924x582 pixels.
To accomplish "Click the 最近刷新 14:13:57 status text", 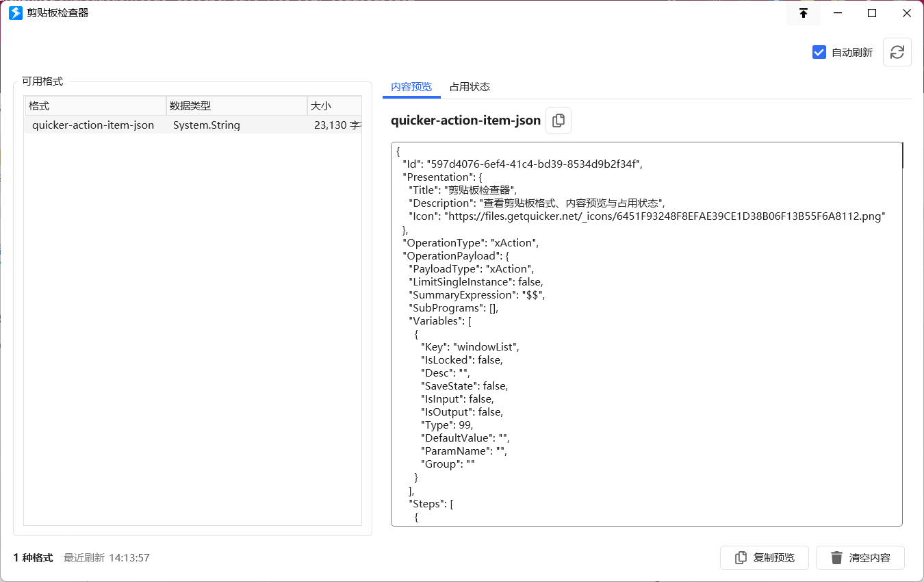I will point(107,558).
